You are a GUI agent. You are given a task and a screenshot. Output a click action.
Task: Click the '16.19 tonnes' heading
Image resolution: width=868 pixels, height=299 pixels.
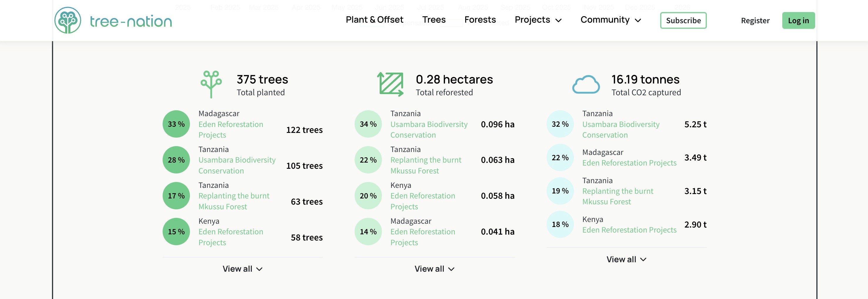click(645, 79)
